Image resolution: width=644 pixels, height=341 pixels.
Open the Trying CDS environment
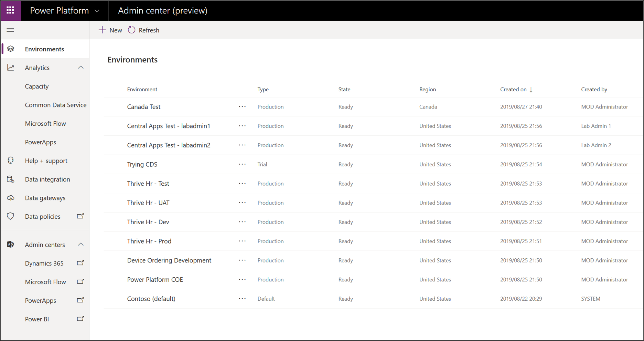[142, 164]
